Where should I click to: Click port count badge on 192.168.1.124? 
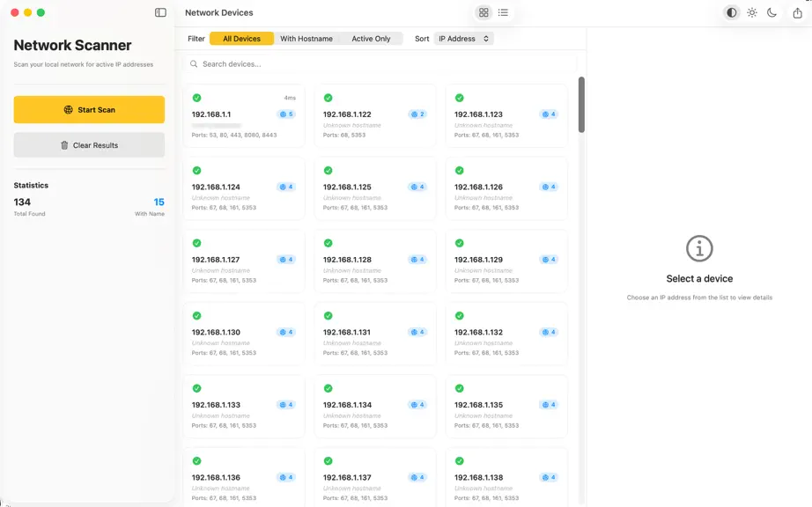pos(286,187)
